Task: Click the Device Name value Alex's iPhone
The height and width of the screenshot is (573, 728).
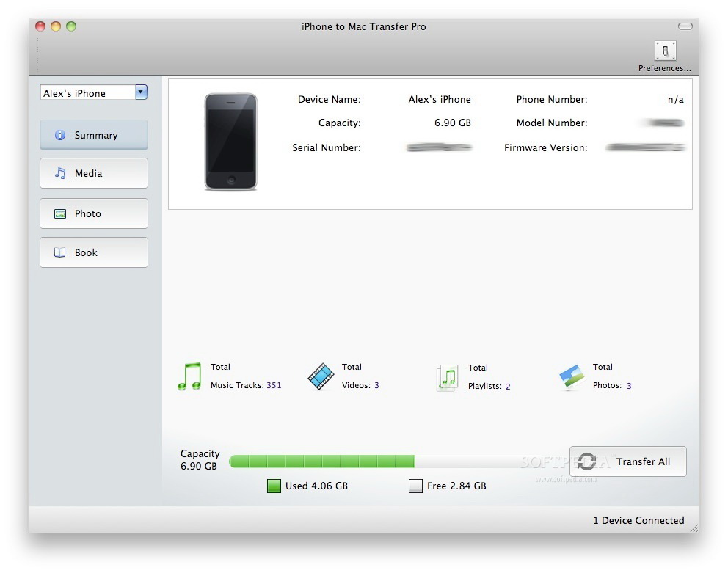Action: tap(440, 99)
